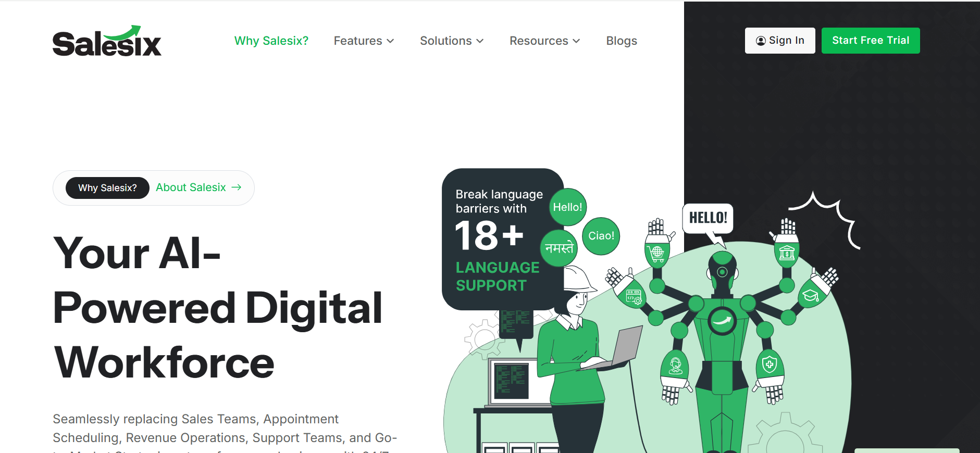Click the medical shield icon on robot arm
The height and width of the screenshot is (453, 980).
tap(770, 364)
